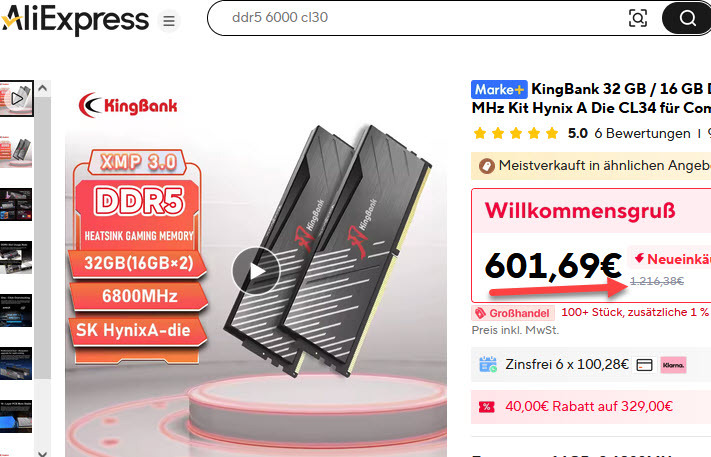Select the second product thumbnail
The image size is (711, 457).
pos(16,152)
